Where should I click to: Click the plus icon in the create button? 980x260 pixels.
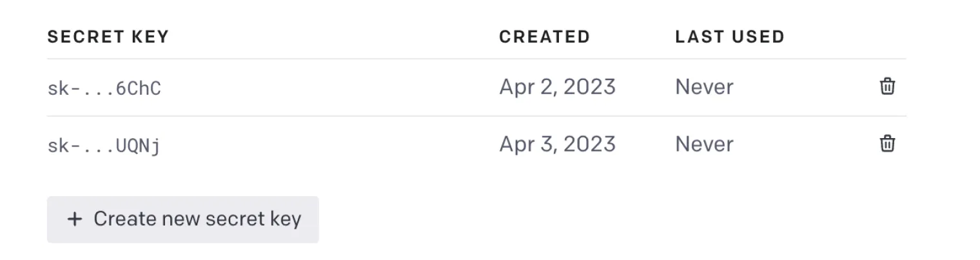[x=75, y=219]
